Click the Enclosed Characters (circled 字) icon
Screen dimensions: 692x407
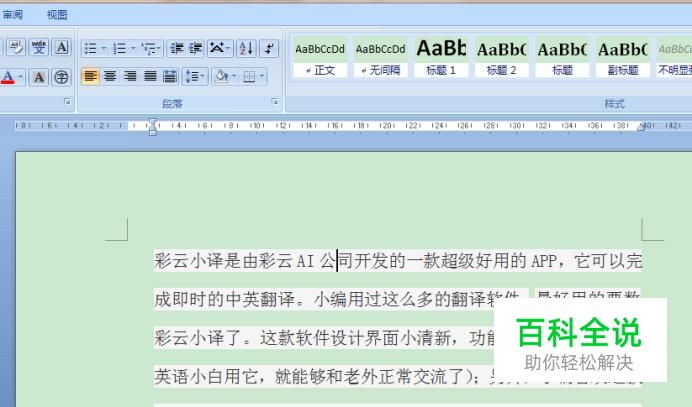point(61,77)
